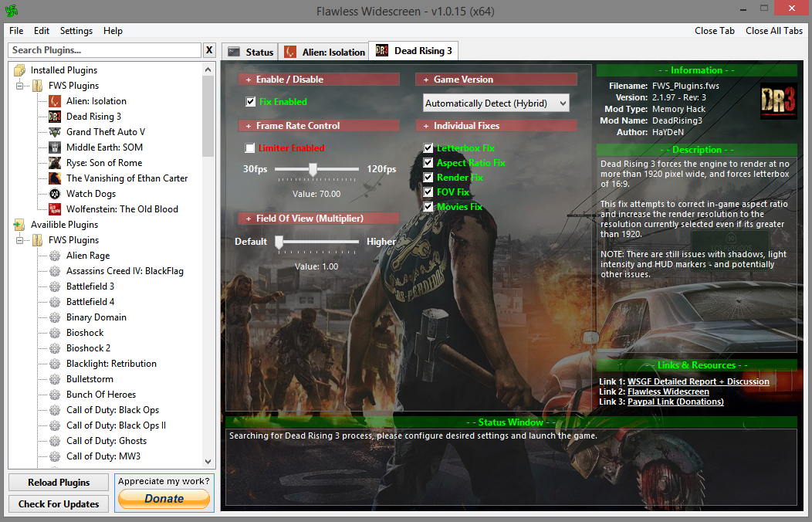Click the Reload Plugins button
Image resolution: width=812 pixels, height=522 pixels.
59,482
